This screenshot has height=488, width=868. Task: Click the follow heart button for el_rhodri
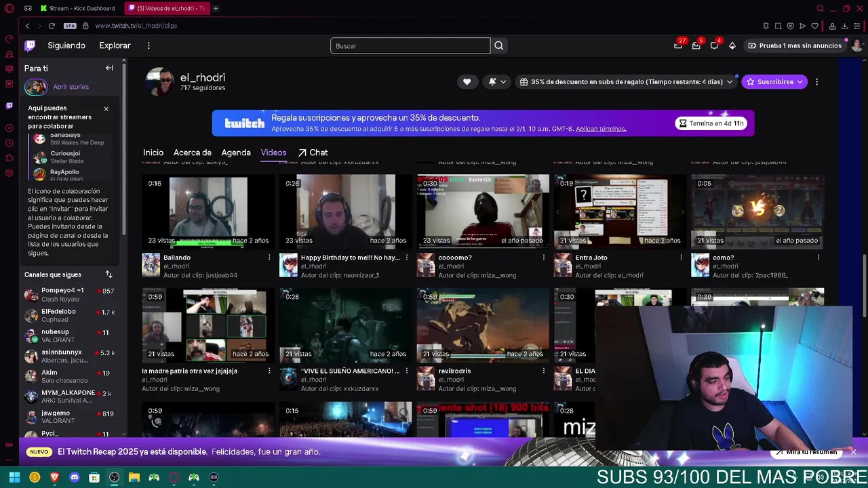tap(467, 81)
